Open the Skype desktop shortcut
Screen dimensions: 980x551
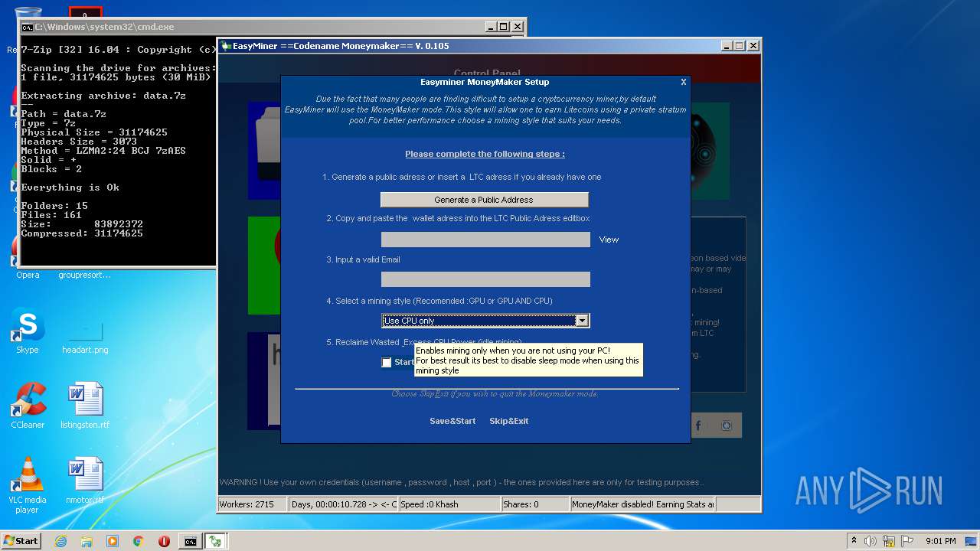(x=28, y=331)
